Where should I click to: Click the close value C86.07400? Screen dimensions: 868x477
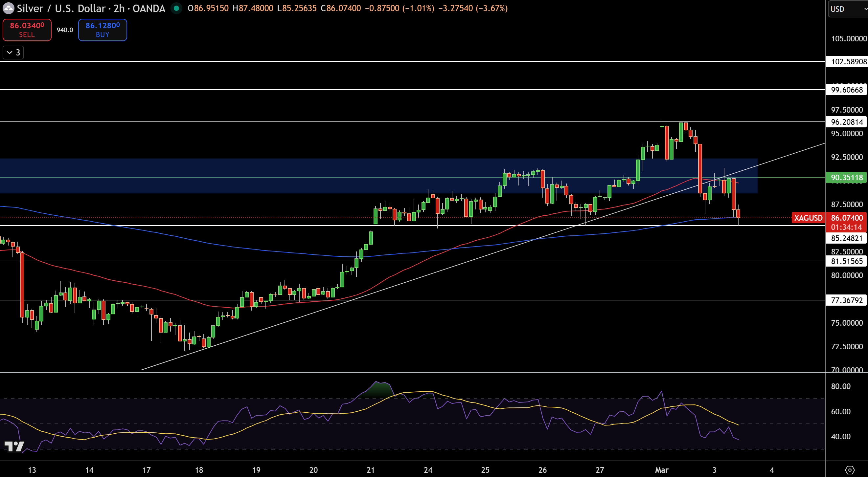341,8
